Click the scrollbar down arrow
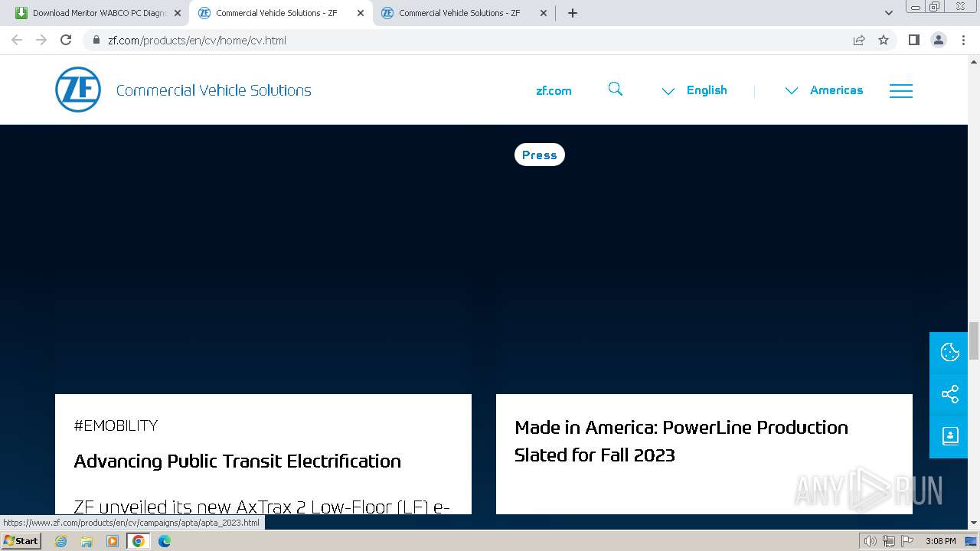 pos(974,523)
